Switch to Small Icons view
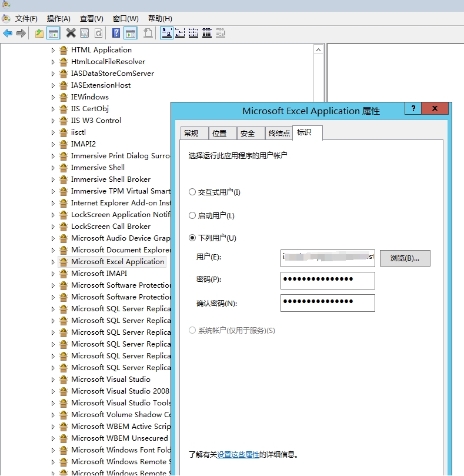The image size is (464, 476). (180, 33)
